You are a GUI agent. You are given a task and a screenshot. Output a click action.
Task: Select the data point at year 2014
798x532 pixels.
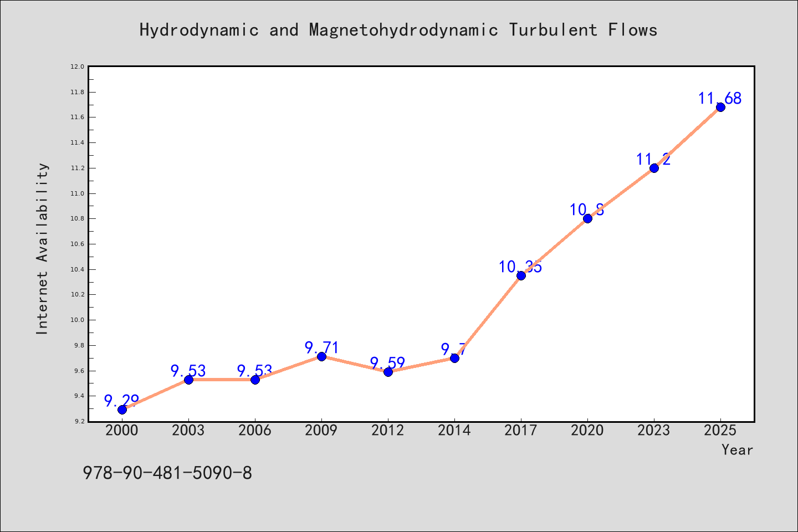(x=454, y=358)
